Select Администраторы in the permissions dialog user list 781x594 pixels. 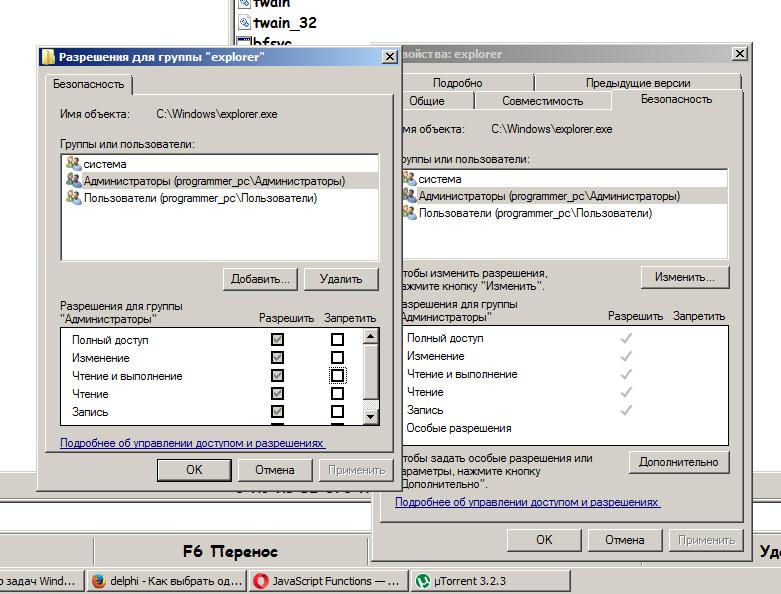(220, 180)
